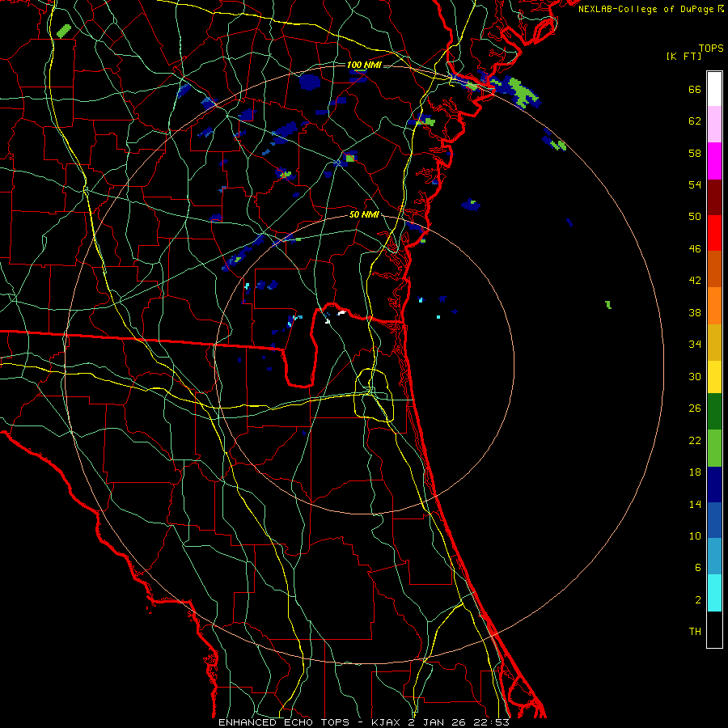Pick the yellow swatch in the legend
Screen dimensions: 728x728
coord(714,377)
